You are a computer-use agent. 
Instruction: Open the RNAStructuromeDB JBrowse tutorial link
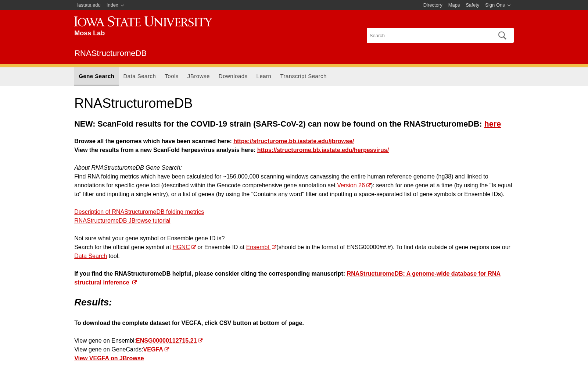click(x=122, y=221)
